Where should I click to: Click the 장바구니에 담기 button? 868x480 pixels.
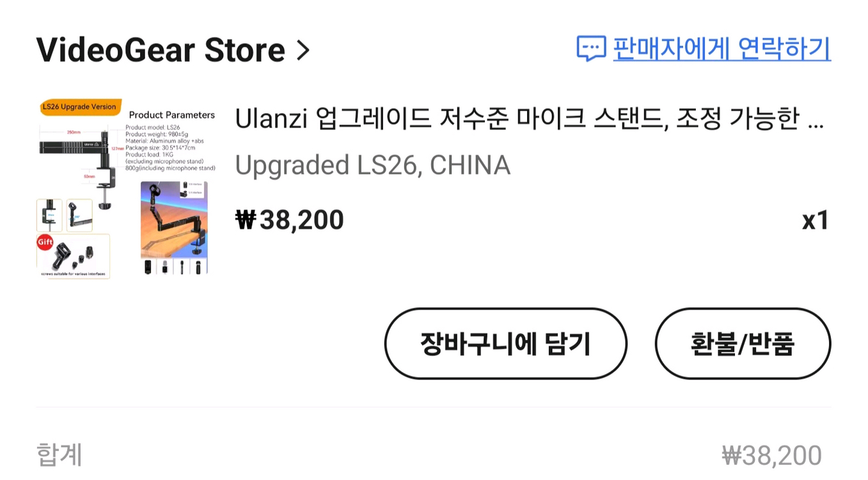coord(505,343)
